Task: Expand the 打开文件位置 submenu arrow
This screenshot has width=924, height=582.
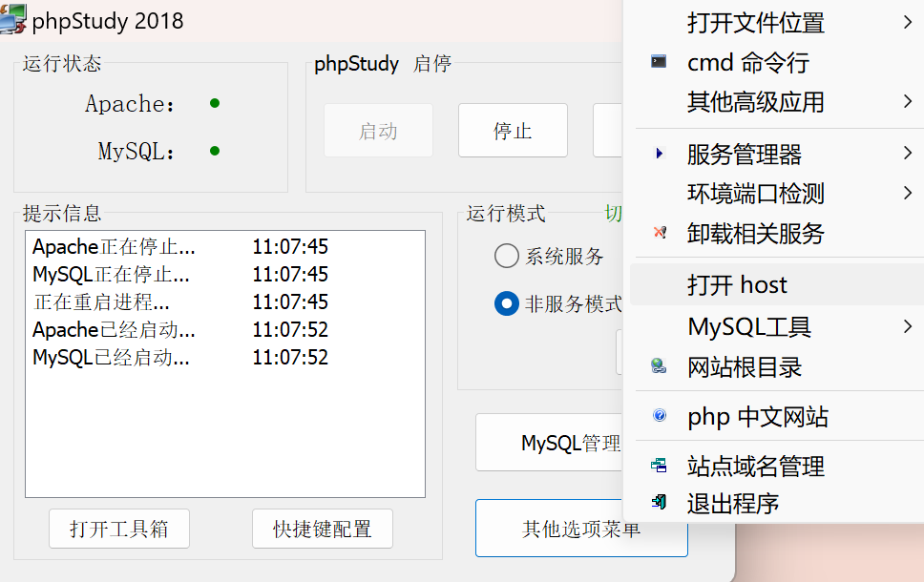Action: [908, 22]
